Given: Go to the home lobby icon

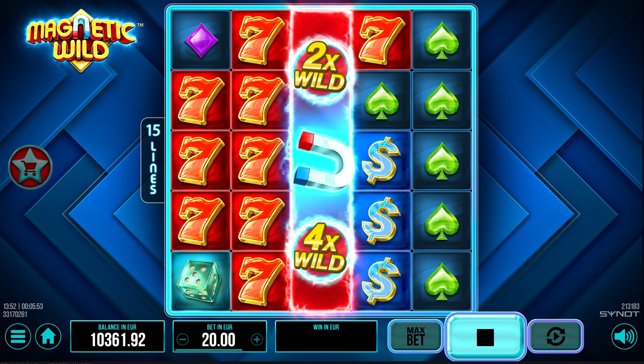Looking at the screenshot, I should (48, 336).
